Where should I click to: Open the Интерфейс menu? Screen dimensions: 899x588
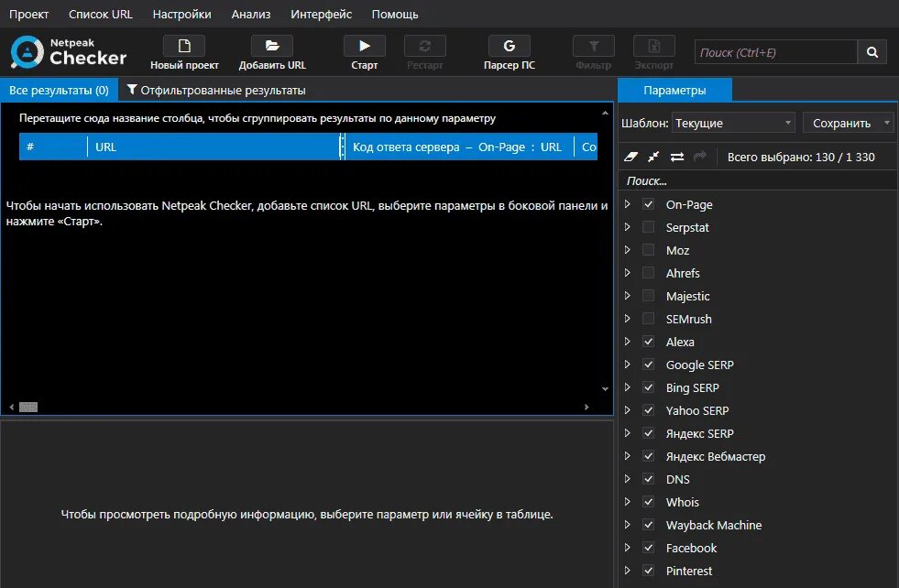(x=321, y=15)
